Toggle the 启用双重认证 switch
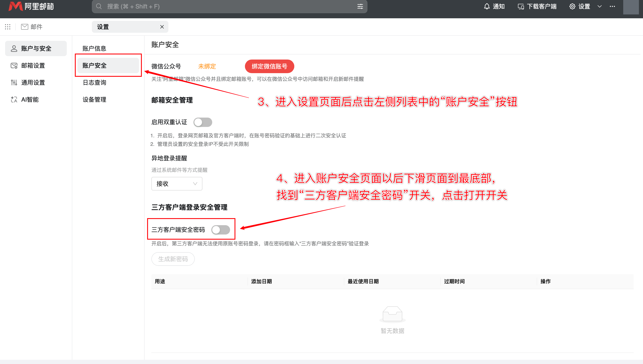The height and width of the screenshot is (364, 643). (x=203, y=122)
